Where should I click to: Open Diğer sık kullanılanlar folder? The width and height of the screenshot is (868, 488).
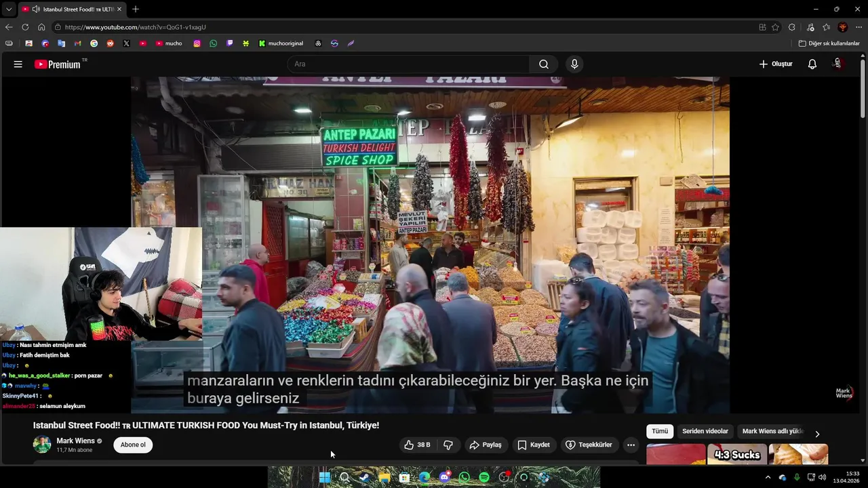click(829, 43)
